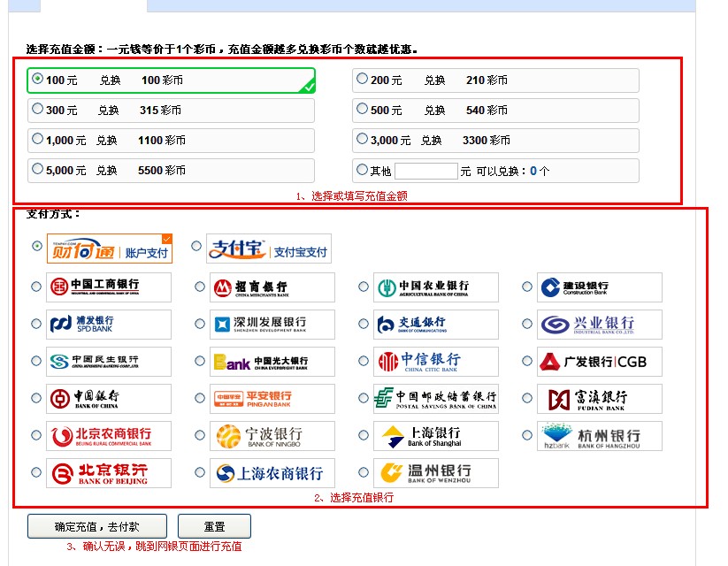The width and height of the screenshot is (728, 566).
Task: Tick the radio button beside 北京银行
Action: (x=36, y=472)
